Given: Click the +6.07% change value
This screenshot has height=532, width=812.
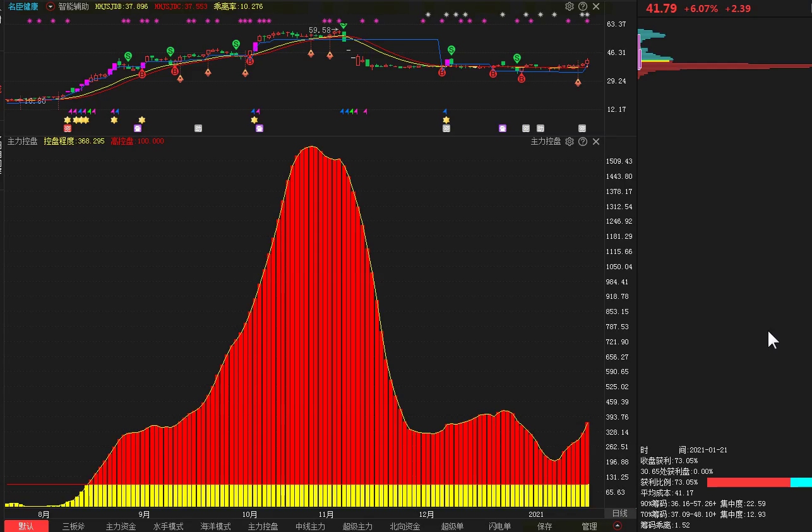Looking at the screenshot, I should pyautogui.click(x=701, y=9).
